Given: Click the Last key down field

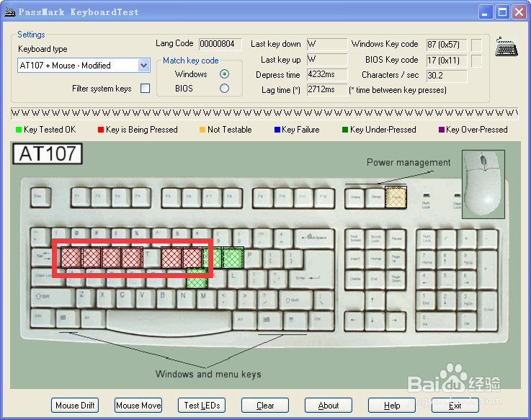Looking at the screenshot, I should pyautogui.click(x=327, y=44).
